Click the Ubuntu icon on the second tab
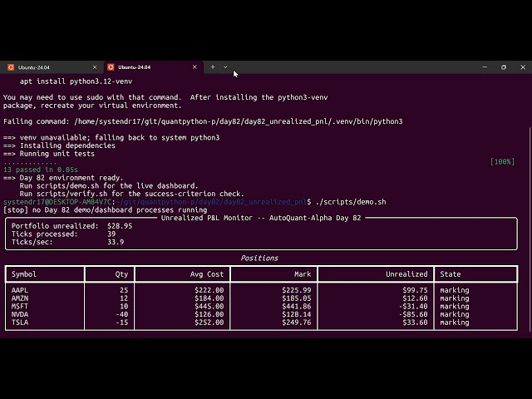 [x=111, y=67]
